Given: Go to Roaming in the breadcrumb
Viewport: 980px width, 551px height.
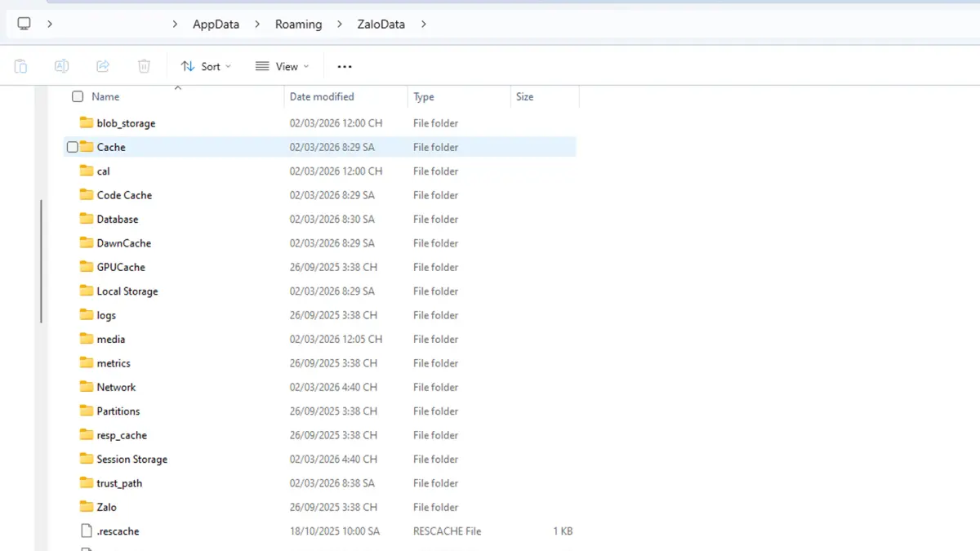Looking at the screenshot, I should click(298, 24).
